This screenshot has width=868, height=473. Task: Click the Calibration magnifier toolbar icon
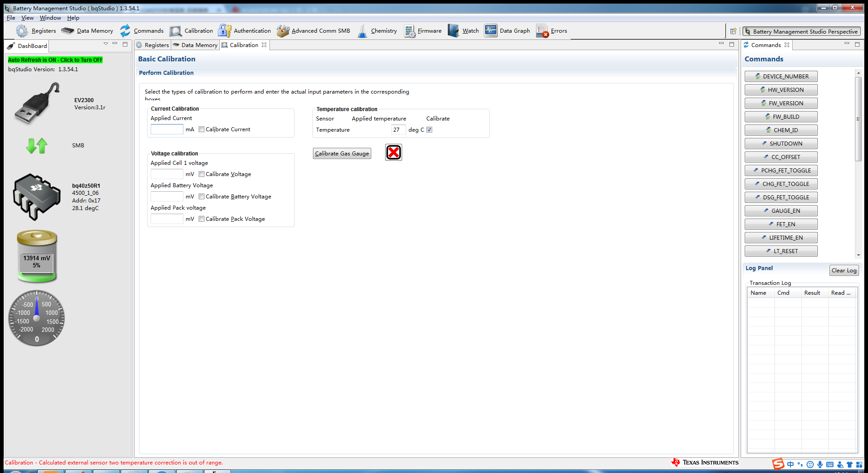coord(176,31)
